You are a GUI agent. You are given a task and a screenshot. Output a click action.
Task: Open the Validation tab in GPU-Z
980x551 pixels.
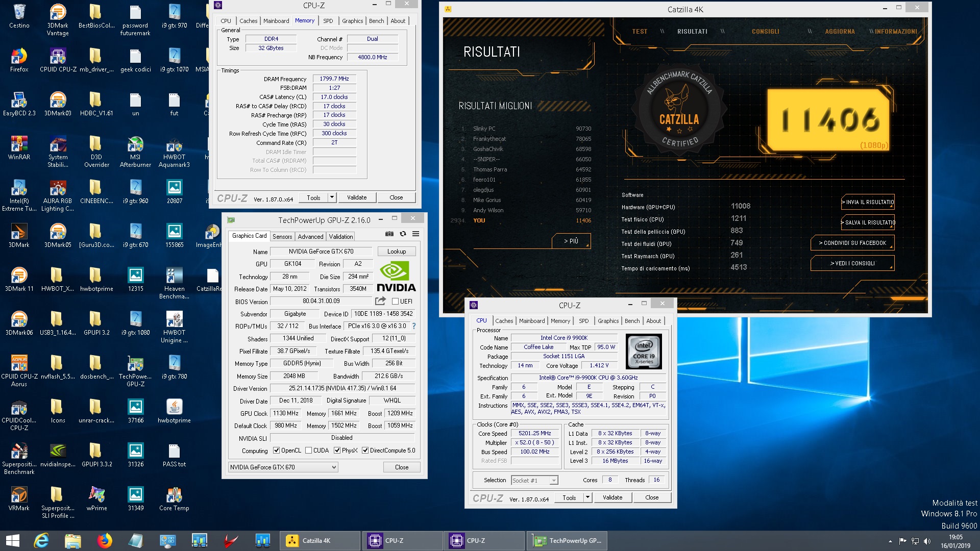(x=340, y=237)
